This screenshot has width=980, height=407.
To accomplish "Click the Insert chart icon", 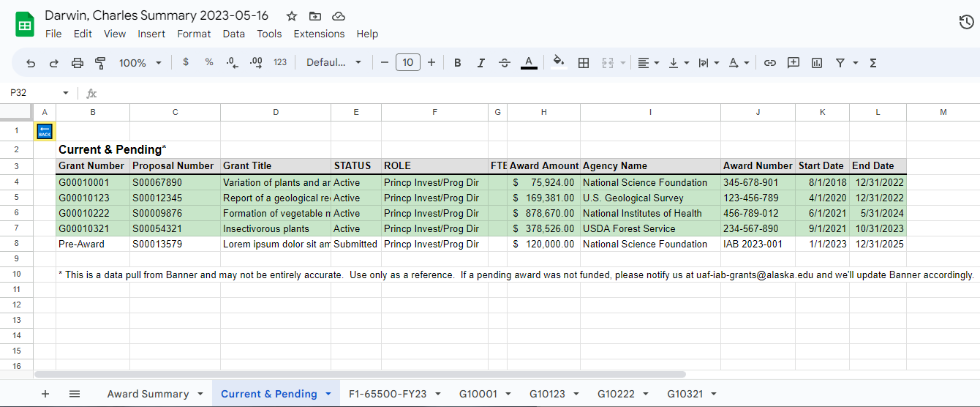I will [x=817, y=63].
